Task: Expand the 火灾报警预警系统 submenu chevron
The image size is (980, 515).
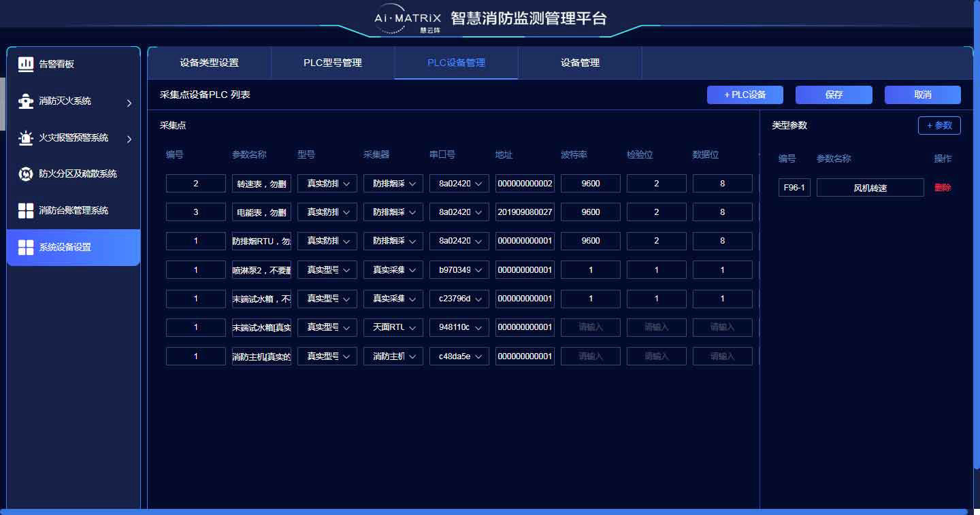Action: coord(129,140)
